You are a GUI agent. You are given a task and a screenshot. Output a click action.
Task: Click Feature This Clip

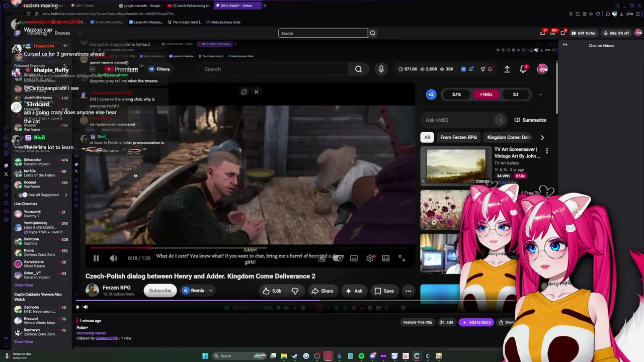pyautogui.click(x=417, y=323)
